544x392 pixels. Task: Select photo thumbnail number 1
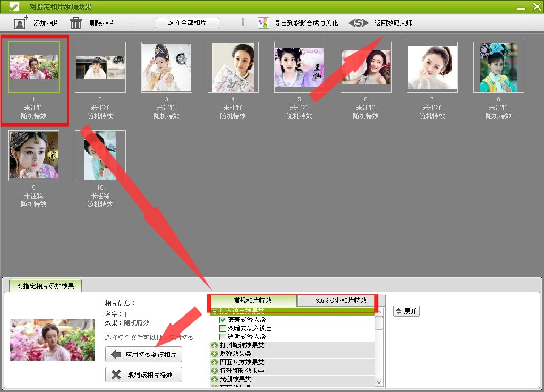pos(34,67)
